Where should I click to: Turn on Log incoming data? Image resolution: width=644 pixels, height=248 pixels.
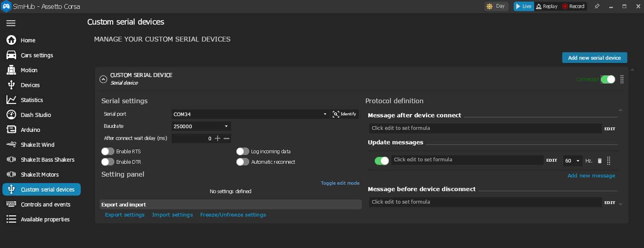243,152
